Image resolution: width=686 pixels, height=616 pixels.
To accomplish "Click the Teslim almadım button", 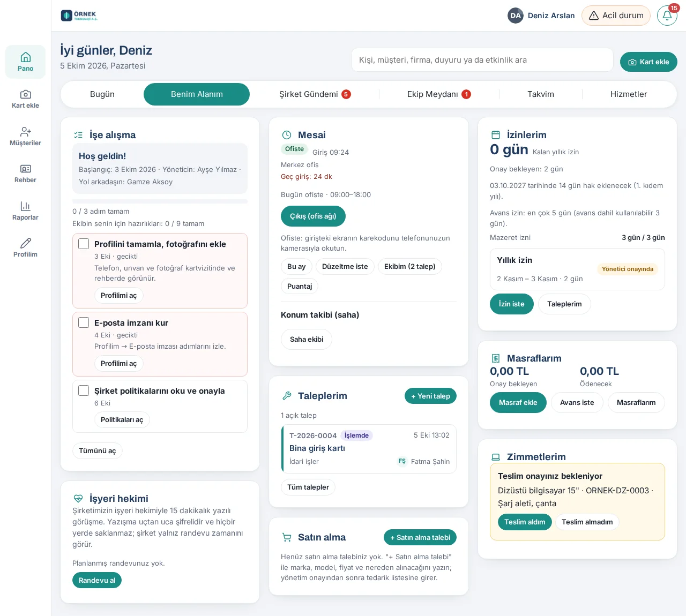I will click(587, 522).
